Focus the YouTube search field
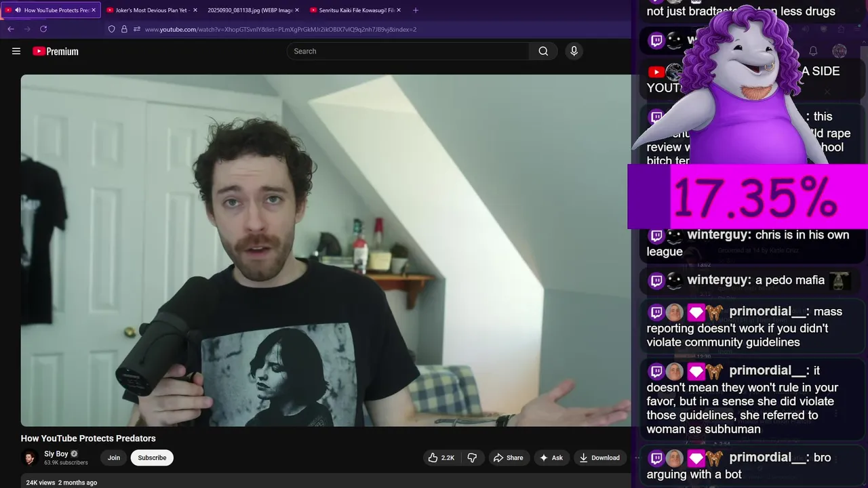 click(408, 51)
